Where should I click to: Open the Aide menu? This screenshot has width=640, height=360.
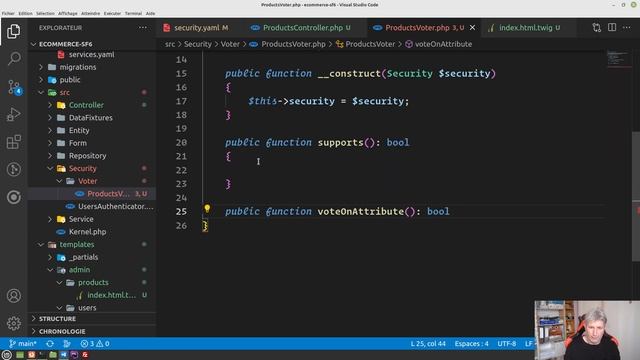[150, 13]
